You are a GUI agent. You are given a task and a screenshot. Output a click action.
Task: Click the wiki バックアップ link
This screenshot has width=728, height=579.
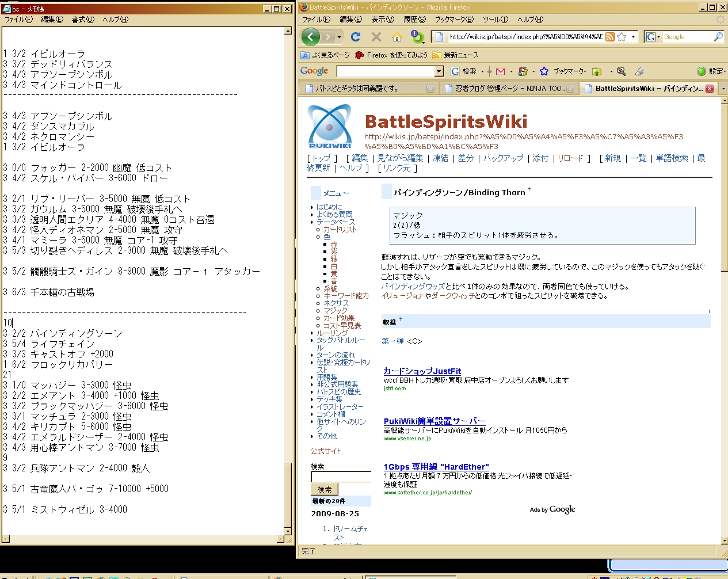point(503,158)
